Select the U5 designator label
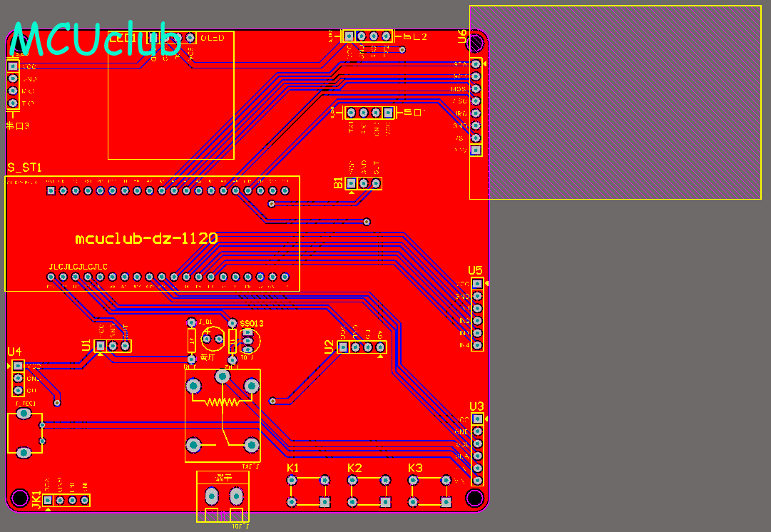The image size is (771, 532). 475,270
